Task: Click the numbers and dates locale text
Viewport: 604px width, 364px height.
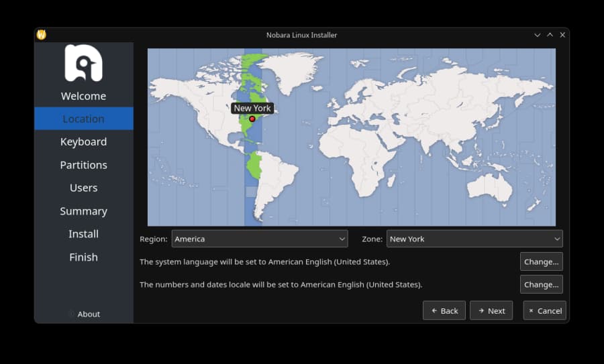Action: pyautogui.click(x=281, y=284)
